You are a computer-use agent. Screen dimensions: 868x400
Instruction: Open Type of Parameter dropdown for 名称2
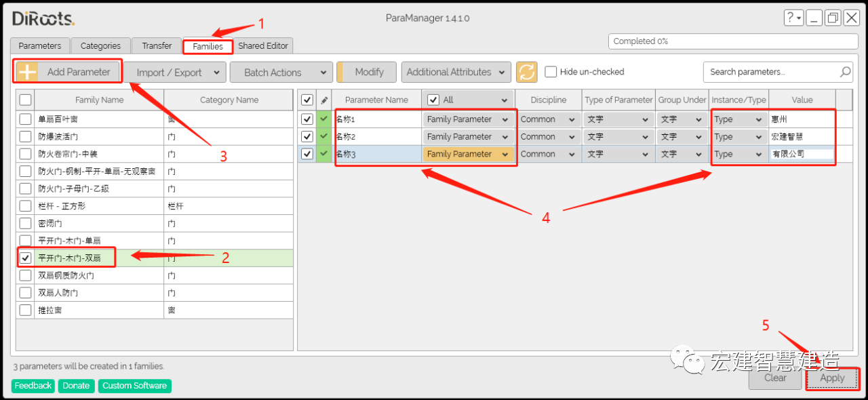(618, 136)
